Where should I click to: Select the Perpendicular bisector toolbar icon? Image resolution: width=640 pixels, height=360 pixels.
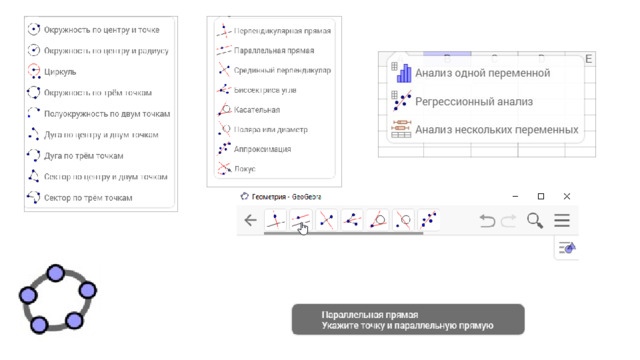(327, 220)
